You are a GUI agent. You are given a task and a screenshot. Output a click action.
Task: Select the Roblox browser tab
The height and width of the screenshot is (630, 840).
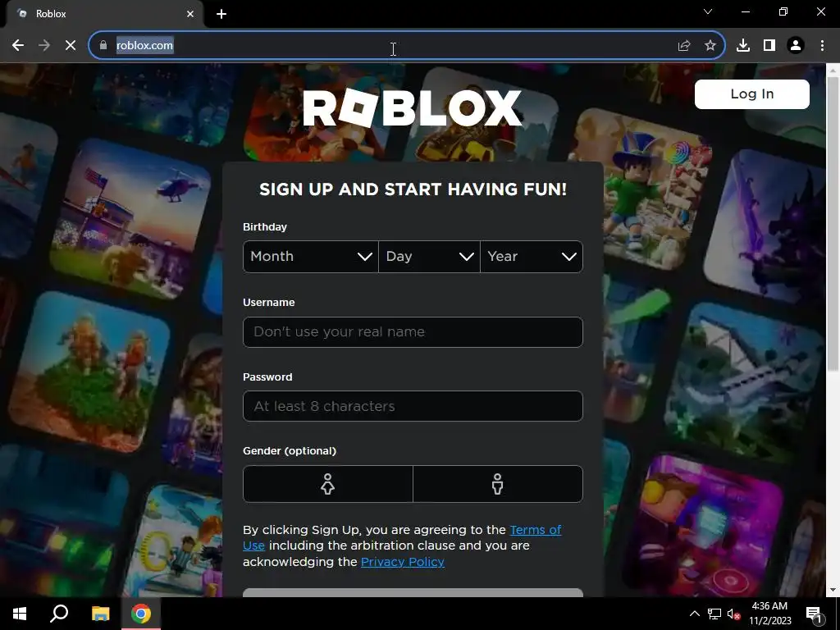(x=104, y=14)
